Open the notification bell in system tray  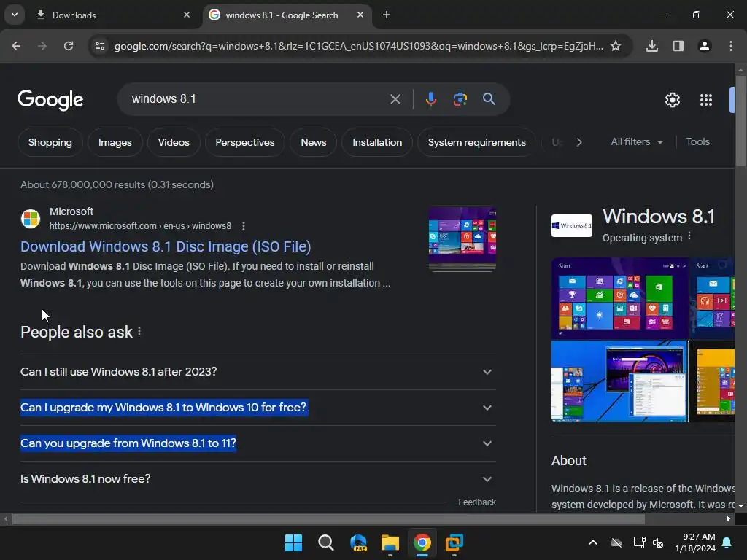pyautogui.click(x=727, y=542)
